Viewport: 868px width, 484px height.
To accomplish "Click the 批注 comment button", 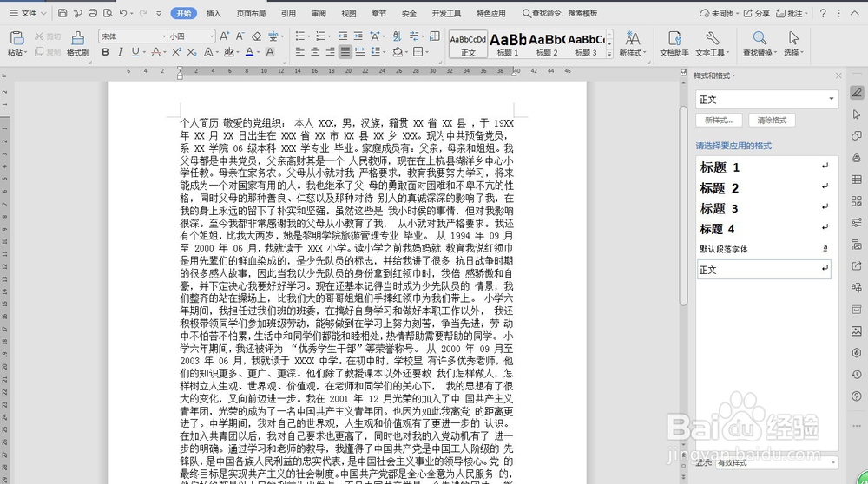I will [x=792, y=13].
